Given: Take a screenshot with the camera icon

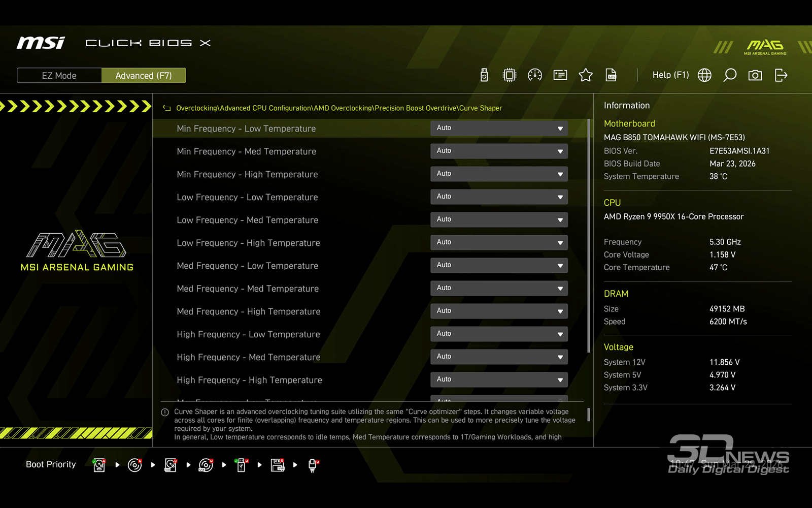Looking at the screenshot, I should coord(755,75).
